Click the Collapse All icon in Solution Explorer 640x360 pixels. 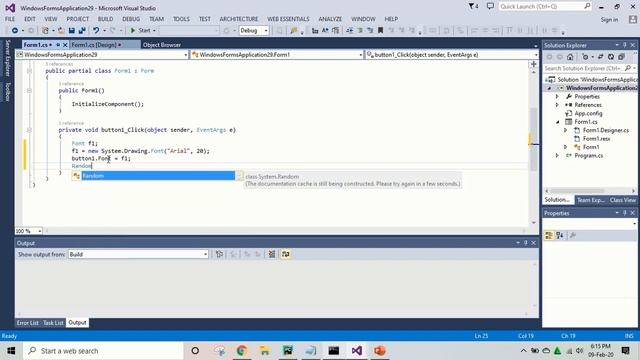click(x=621, y=57)
